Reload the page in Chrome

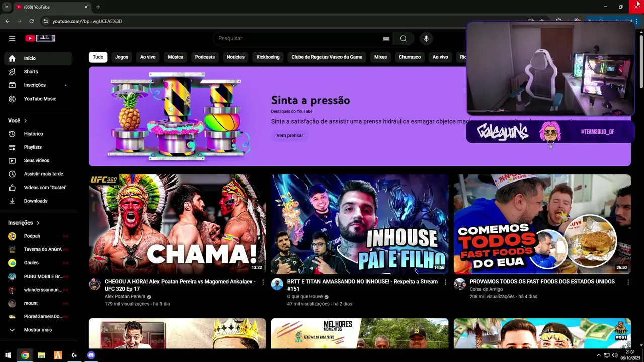[31, 21]
